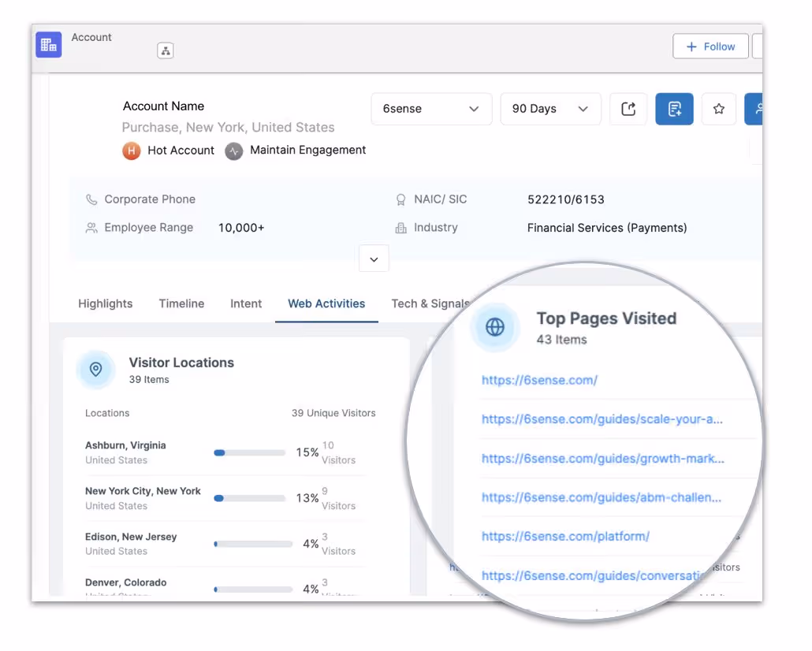812x651 pixels.
Task: Click the star favorite icon button
Action: [719, 109]
